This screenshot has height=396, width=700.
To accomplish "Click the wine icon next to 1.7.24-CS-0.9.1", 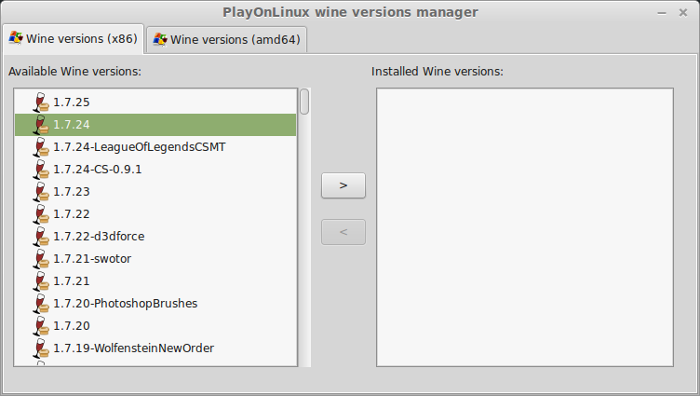I will (x=41, y=169).
